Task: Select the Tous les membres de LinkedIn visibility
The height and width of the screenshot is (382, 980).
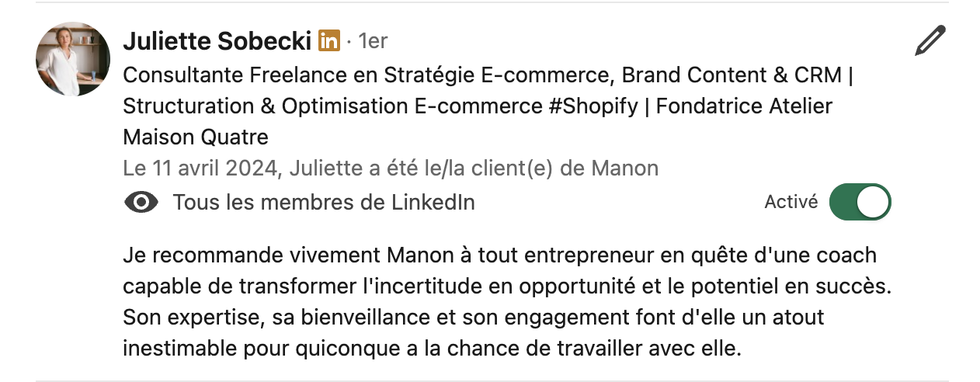Action: click(x=324, y=203)
